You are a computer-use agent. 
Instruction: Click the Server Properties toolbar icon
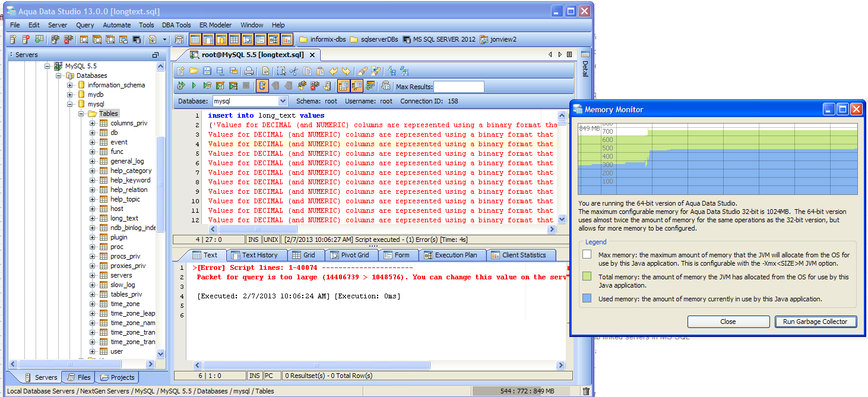[39, 40]
